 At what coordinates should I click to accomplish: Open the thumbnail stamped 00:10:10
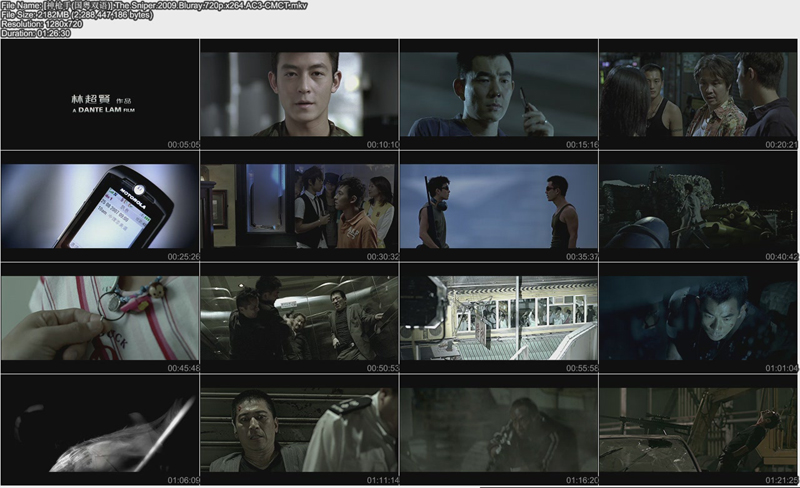tap(299, 94)
